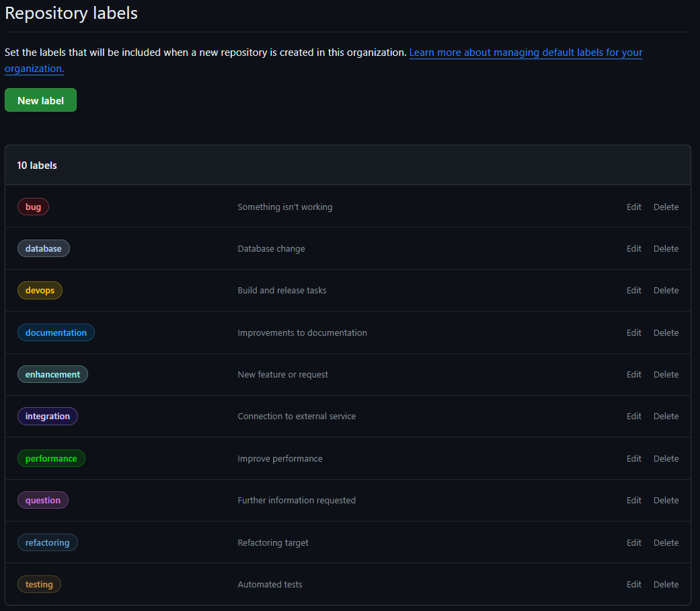Delete the enhancement label
Image resolution: width=700 pixels, height=611 pixels.
coord(666,374)
